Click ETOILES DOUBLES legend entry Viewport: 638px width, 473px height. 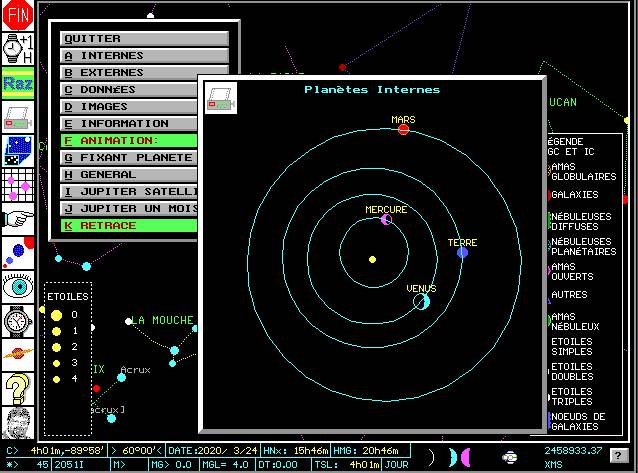tap(572, 371)
